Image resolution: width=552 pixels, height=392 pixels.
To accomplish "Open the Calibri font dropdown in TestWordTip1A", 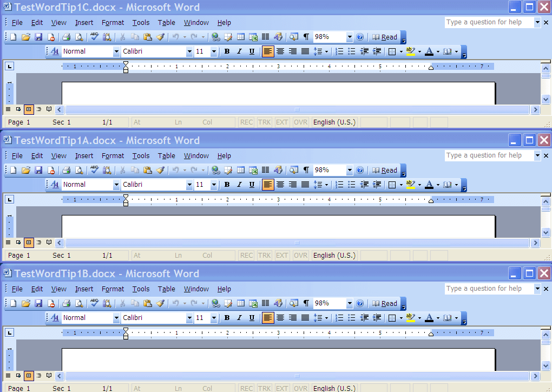I will [189, 185].
